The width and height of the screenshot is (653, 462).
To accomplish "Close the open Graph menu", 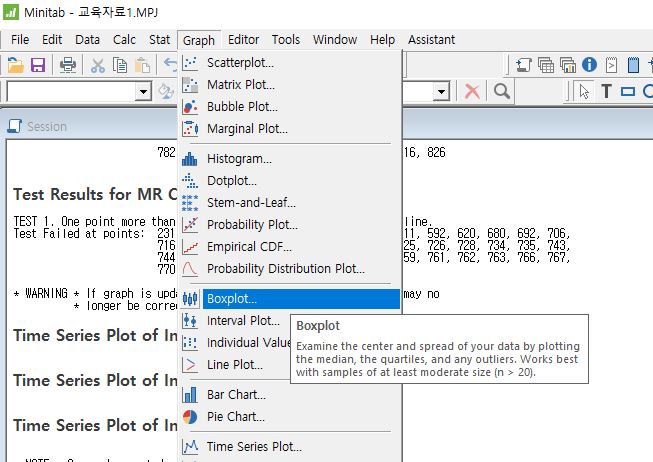I will 199,40.
